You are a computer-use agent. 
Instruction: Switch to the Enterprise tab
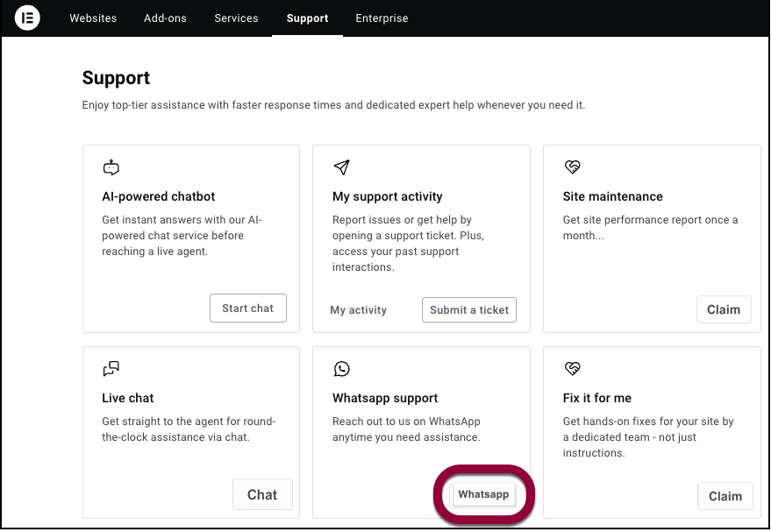[382, 18]
